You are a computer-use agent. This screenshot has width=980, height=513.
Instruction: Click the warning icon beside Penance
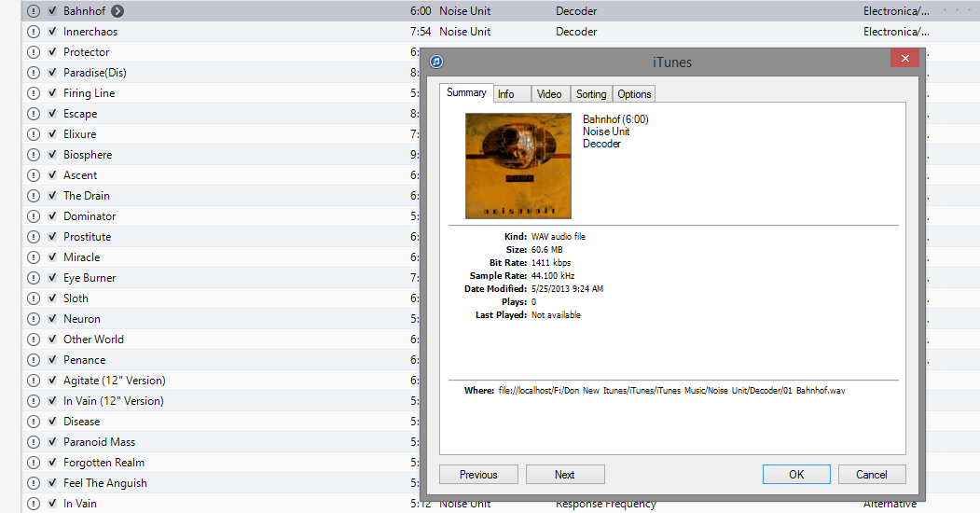[34, 360]
